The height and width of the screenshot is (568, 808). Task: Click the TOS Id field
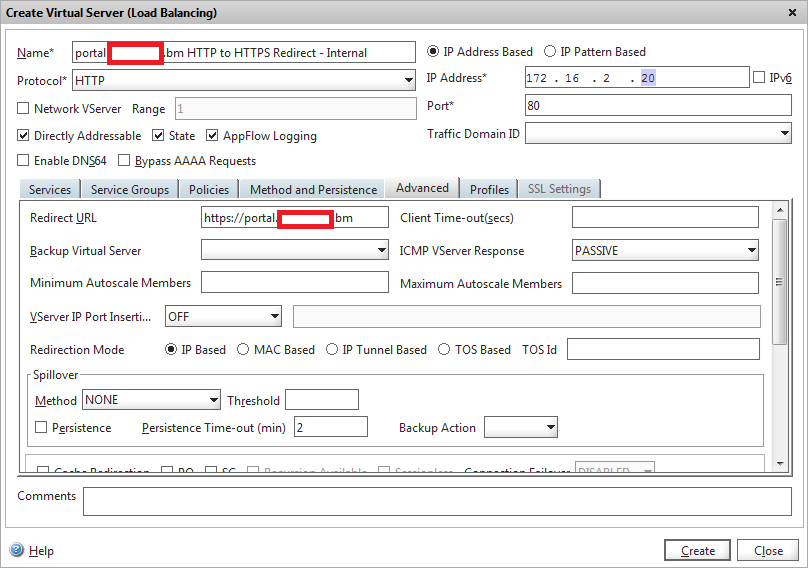pyautogui.click(x=663, y=349)
